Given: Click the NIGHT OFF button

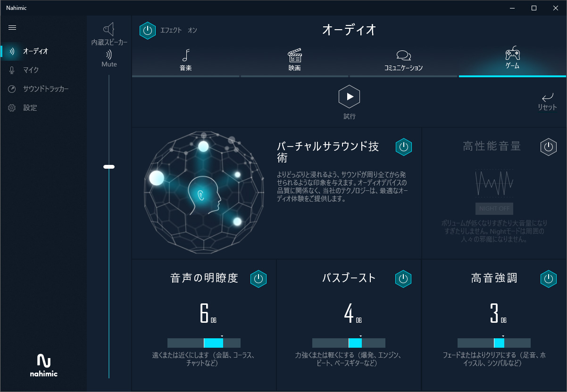Looking at the screenshot, I should point(494,208).
